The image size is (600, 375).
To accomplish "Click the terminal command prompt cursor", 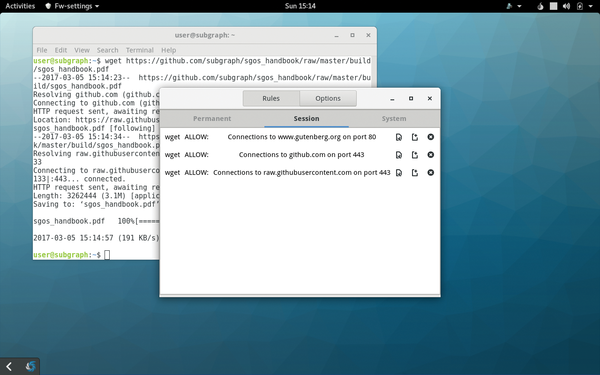I will point(107,255).
